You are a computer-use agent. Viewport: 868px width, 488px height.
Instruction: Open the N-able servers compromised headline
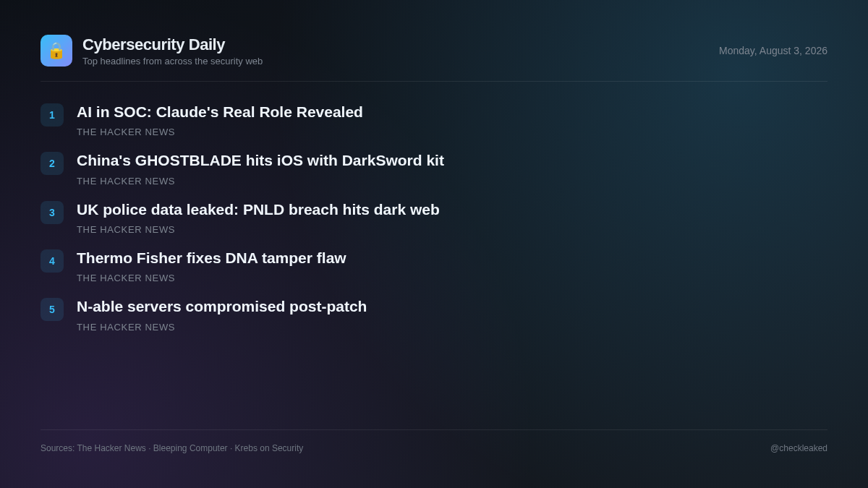pyautogui.click(x=222, y=307)
